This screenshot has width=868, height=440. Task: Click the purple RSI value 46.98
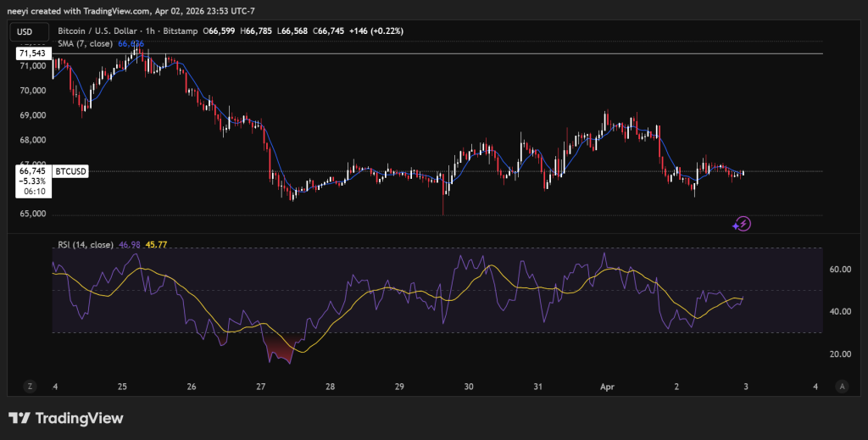point(129,245)
